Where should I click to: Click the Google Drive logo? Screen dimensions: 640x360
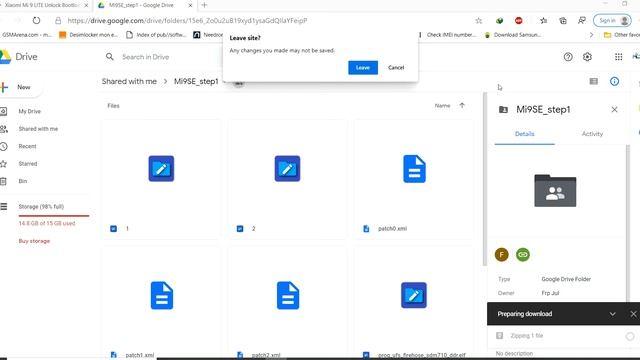tap(19, 57)
